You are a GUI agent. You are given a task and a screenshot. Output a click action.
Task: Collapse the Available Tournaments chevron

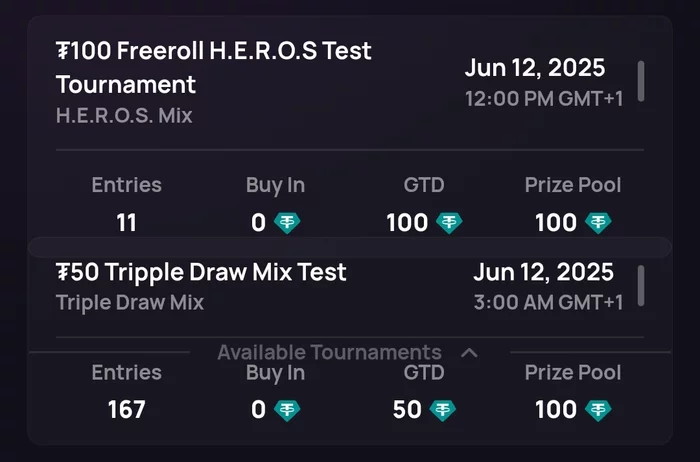pyautogui.click(x=469, y=353)
